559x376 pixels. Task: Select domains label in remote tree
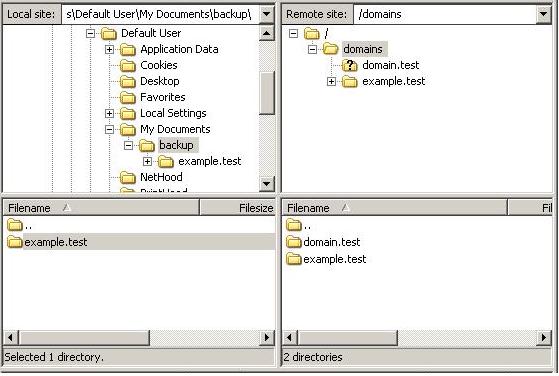click(363, 49)
